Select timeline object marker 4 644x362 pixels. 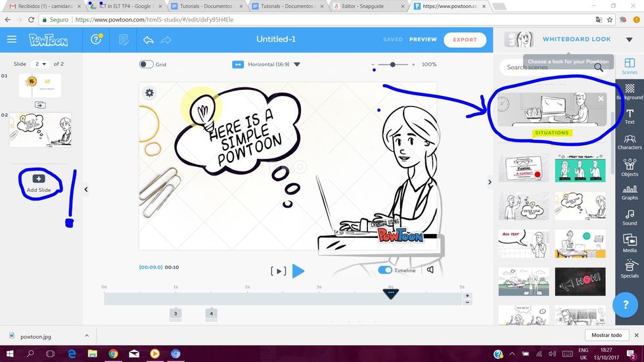pos(211,313)
